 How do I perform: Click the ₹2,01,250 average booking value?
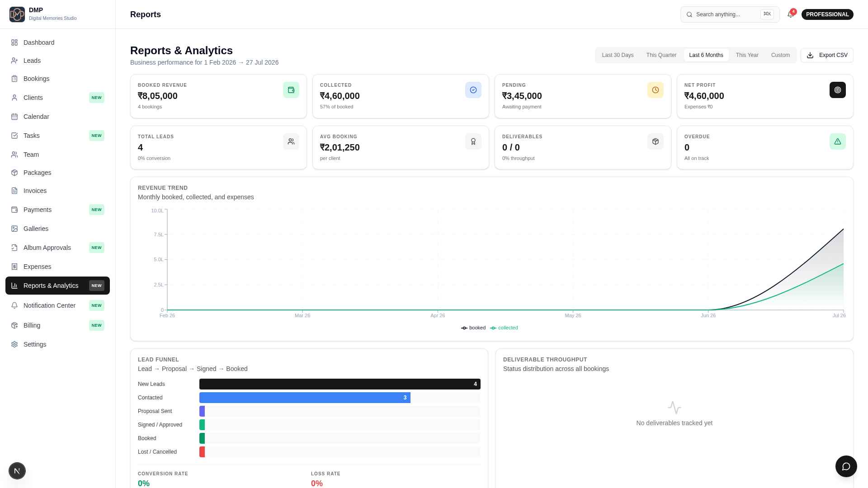pos(340,147)
